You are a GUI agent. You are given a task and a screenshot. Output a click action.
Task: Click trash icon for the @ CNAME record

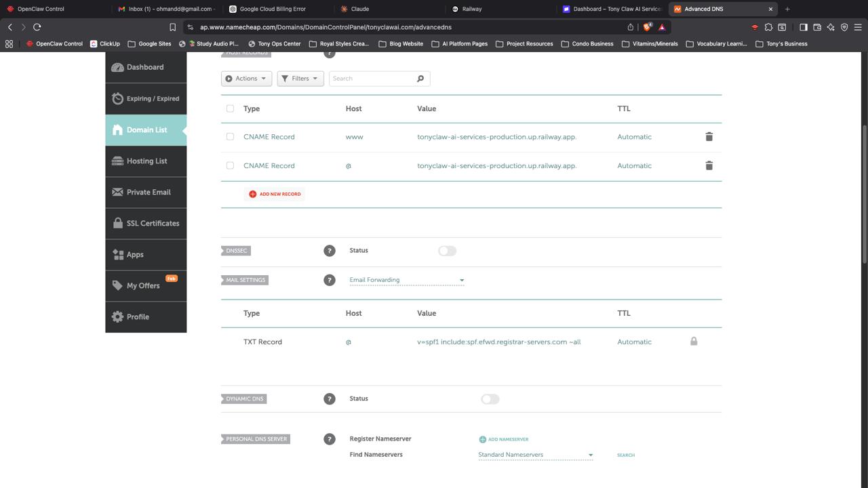tap(709, 165)
